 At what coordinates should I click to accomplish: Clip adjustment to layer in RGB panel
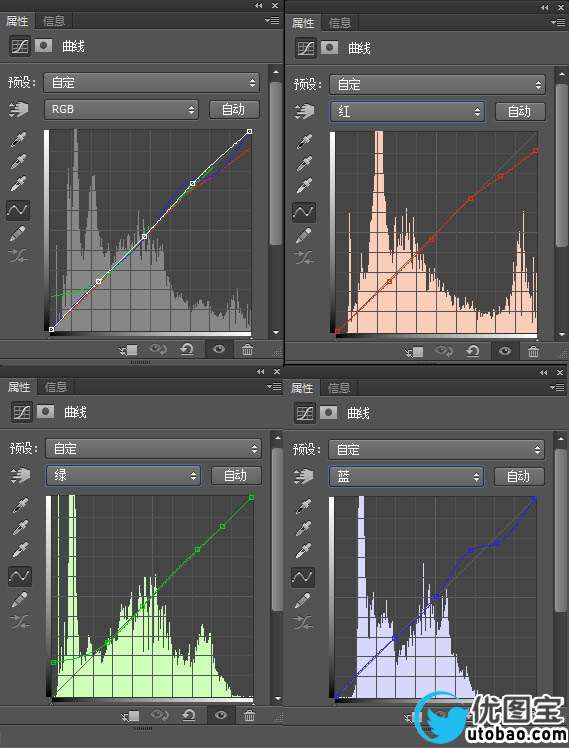tap(129, 350)
